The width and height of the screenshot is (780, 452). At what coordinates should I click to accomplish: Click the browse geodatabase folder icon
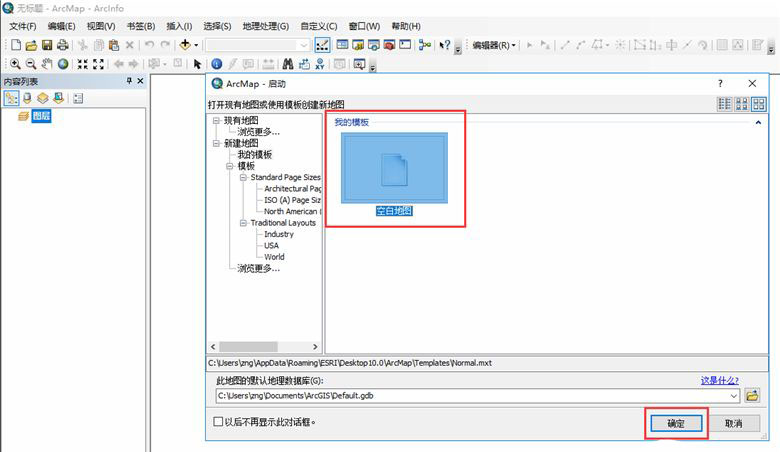[752, 396]
